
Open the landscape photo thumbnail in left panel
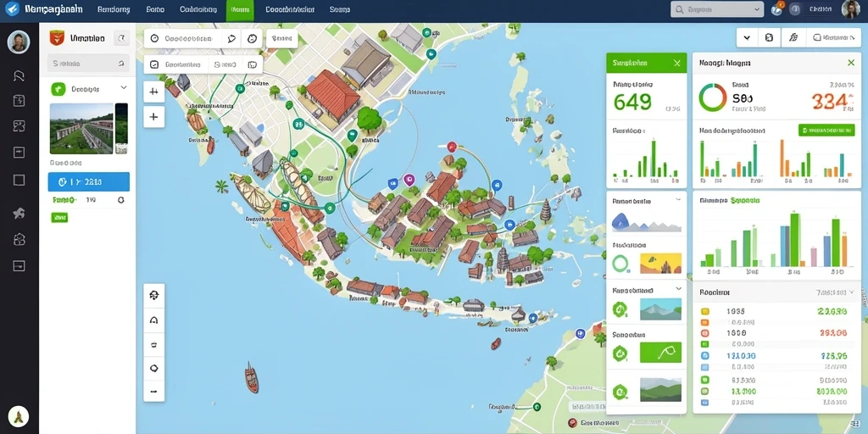(81, 129)
